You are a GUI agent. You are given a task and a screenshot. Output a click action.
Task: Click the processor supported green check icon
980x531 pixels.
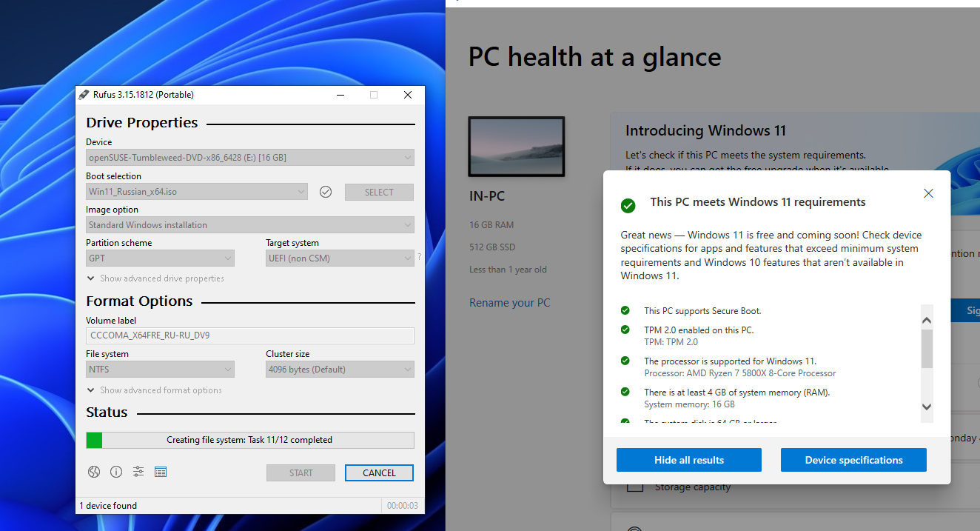click(x=625, y=361)
